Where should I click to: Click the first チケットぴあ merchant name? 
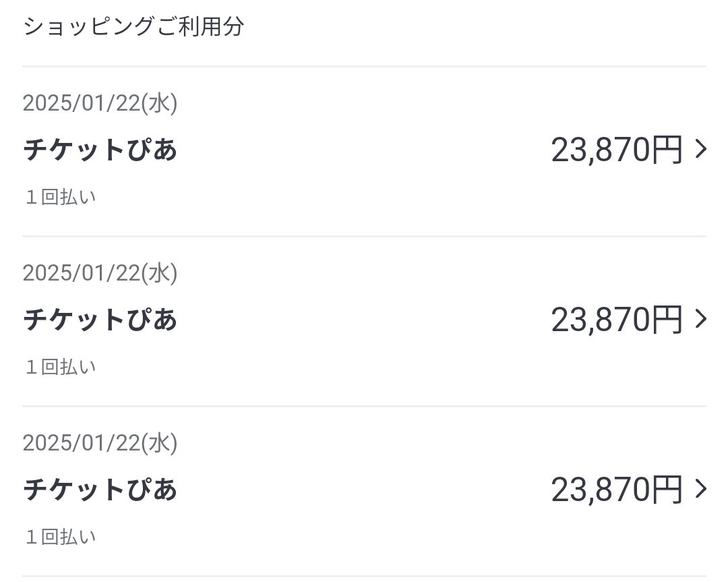click(x=100, y=150)
